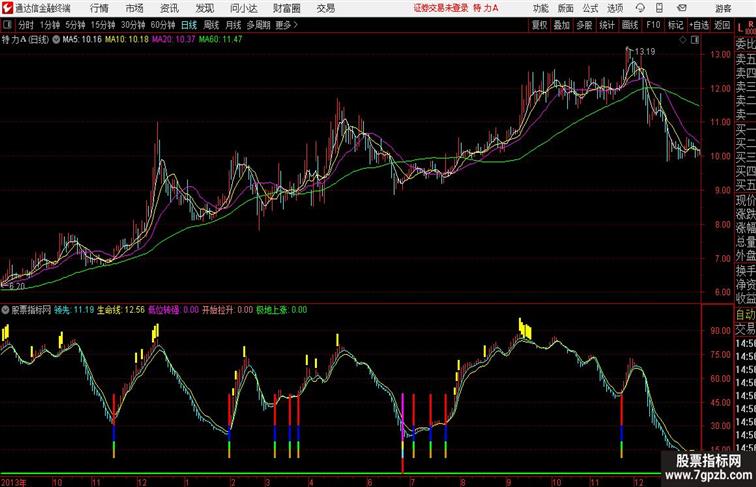Click the MA60: 11.47 indicator label
Viewport: 756px width, 487px height.
click(220, 40)
